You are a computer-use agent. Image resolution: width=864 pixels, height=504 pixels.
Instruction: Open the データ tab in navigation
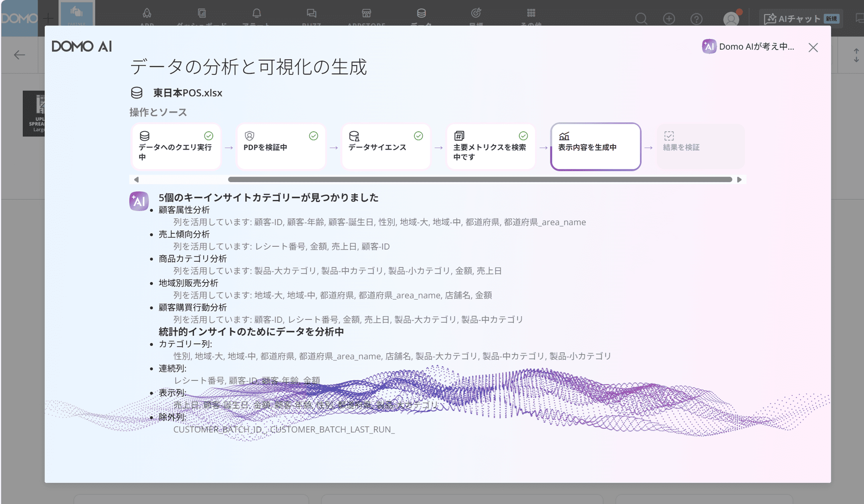click(x=421, y=14)
